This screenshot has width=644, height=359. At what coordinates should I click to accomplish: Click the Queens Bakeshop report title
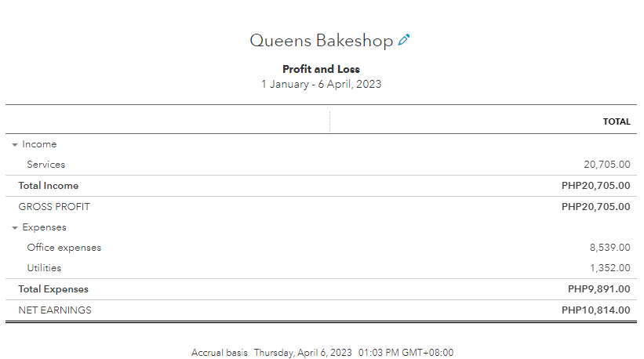click(321, 41)
